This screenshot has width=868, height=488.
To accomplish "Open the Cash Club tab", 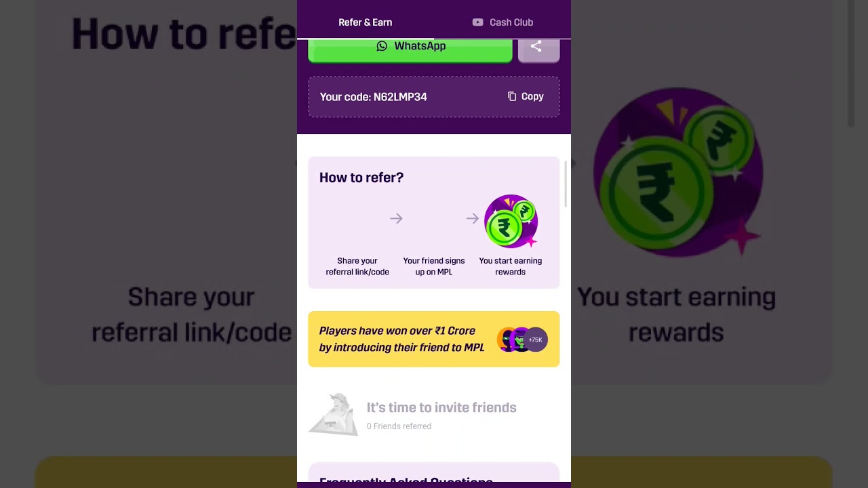I will (502, 22).
